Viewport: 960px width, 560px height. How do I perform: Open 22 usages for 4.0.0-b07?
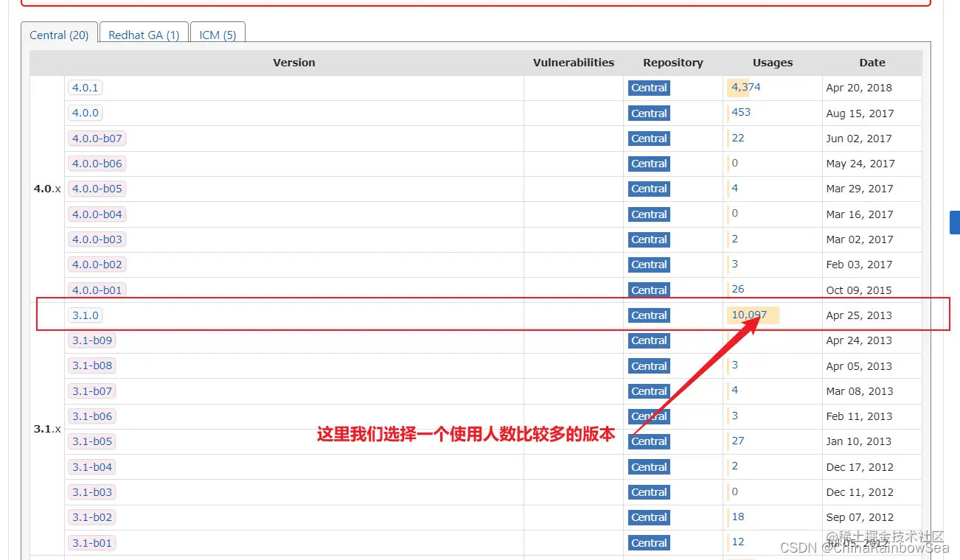pyautogui.click(x=738, y=138)
